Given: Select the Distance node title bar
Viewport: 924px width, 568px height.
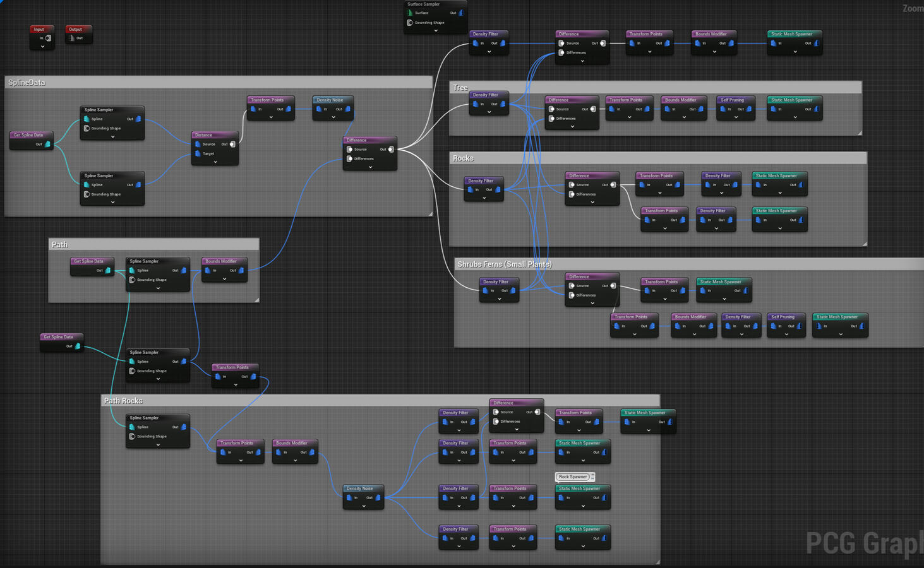Looking at the screenshot, I should pos(214,135).
